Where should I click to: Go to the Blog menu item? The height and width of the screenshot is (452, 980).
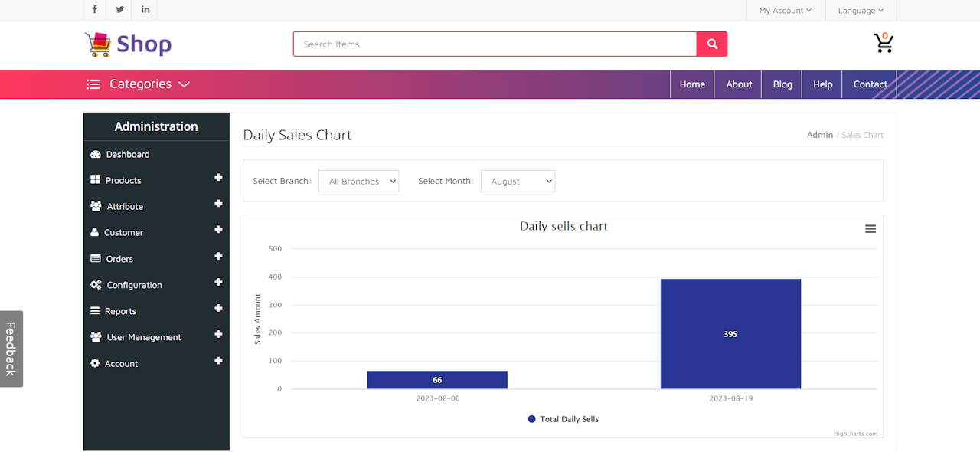coord(782,84)
